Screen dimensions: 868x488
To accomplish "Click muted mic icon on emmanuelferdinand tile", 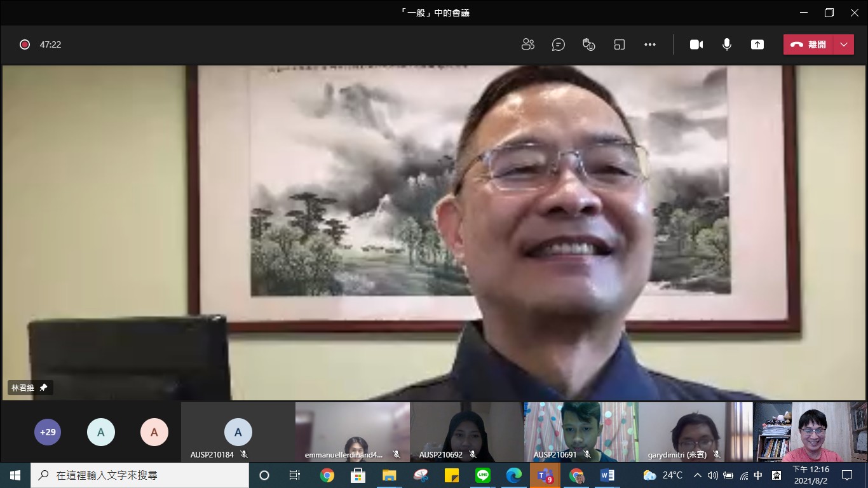I will (x=397, y=455).
